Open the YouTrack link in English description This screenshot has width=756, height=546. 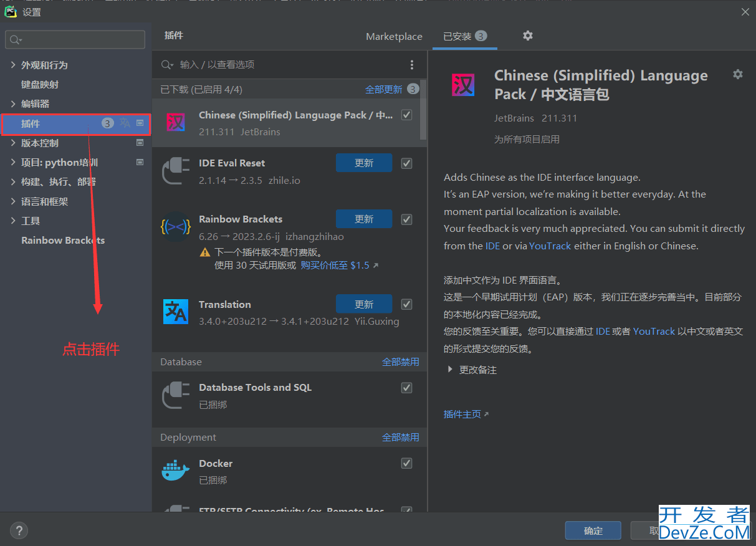pos(550,246)
